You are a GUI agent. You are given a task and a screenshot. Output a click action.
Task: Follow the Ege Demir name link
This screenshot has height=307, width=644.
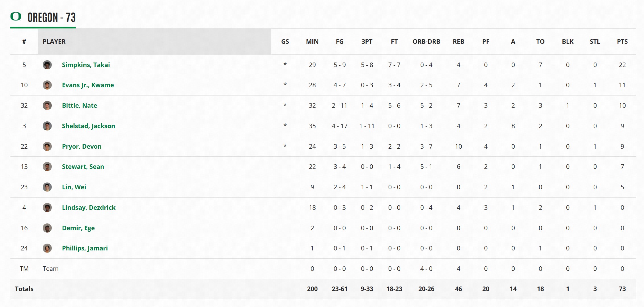(x=78, y=228)
